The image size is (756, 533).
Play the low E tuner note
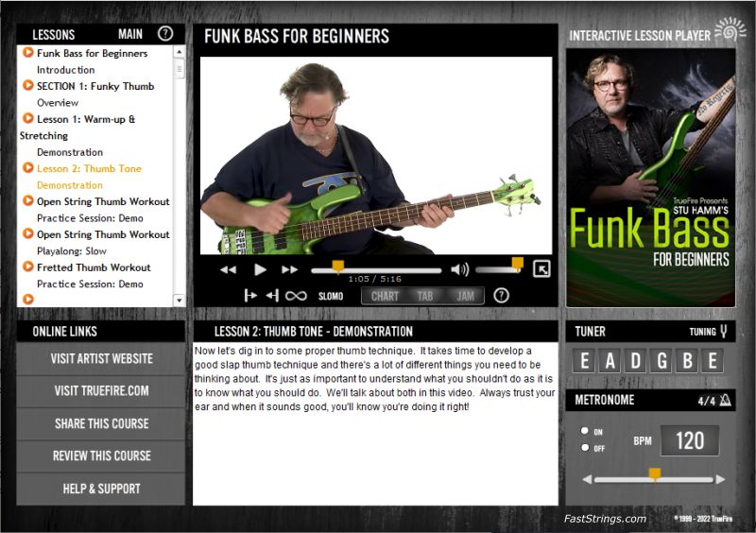584,361
